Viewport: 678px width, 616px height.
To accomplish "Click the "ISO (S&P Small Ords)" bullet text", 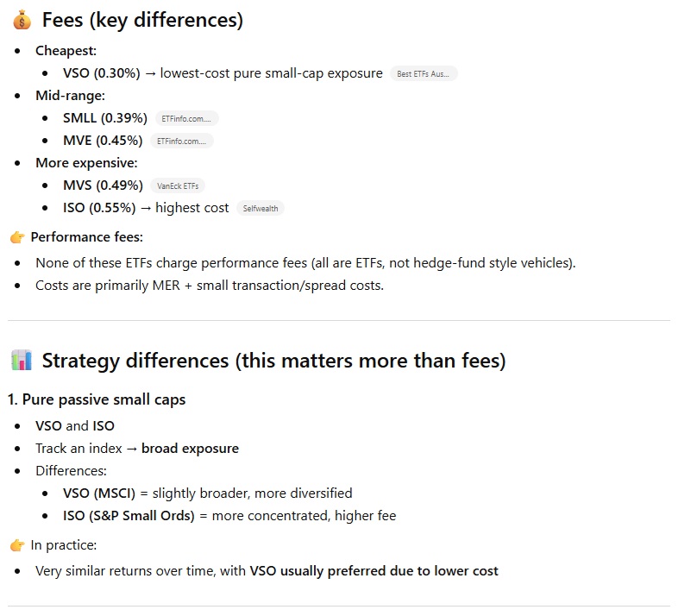I will (x=129, y=516).
